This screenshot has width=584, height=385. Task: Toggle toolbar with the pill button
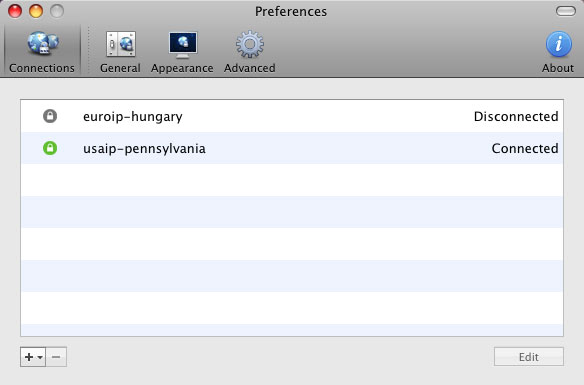click(566, 11)
